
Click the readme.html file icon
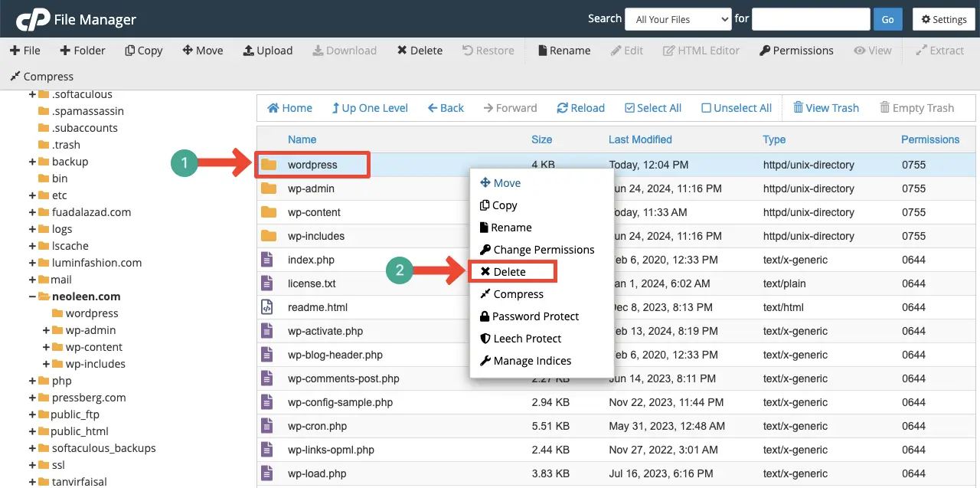point(267,307)
